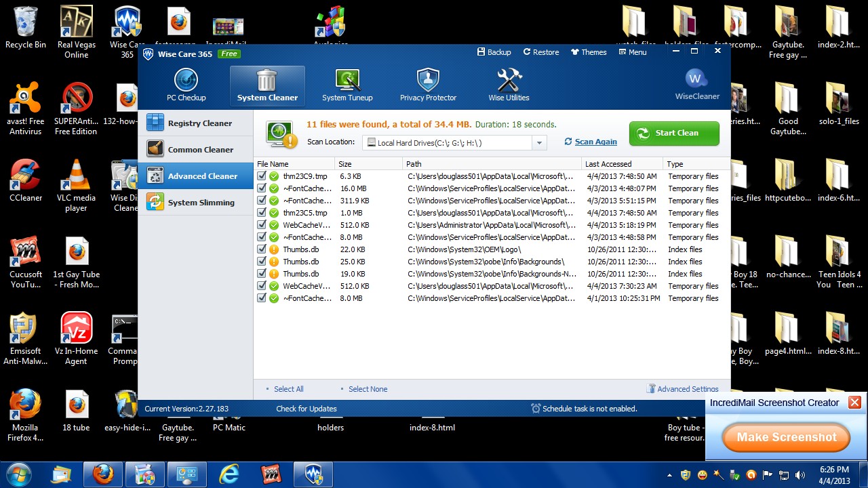Screen dimensions: 868x488
Task: Open Firefox from the taskbar
Action: (x=104, y=474)
